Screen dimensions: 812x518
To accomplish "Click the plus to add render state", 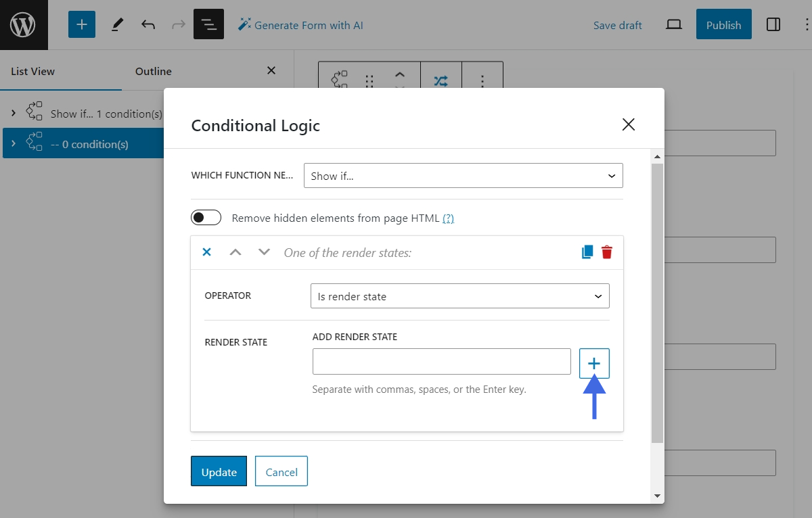I will coord(594,363).
